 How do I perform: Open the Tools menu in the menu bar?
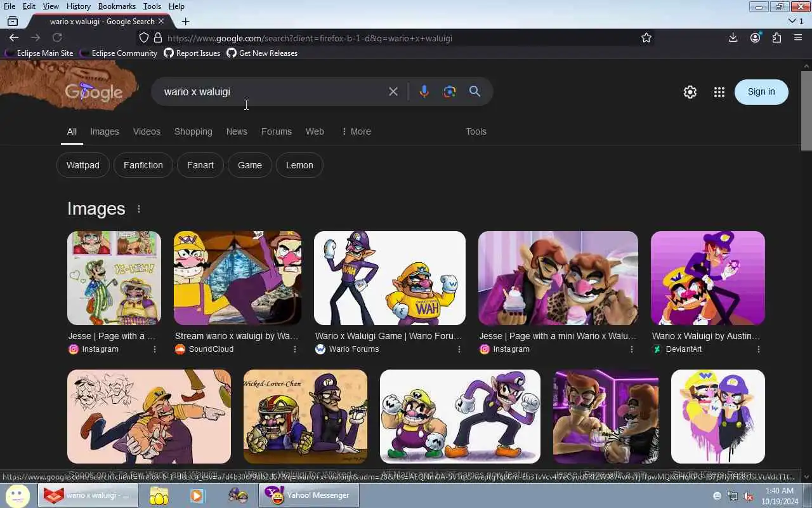152,6
